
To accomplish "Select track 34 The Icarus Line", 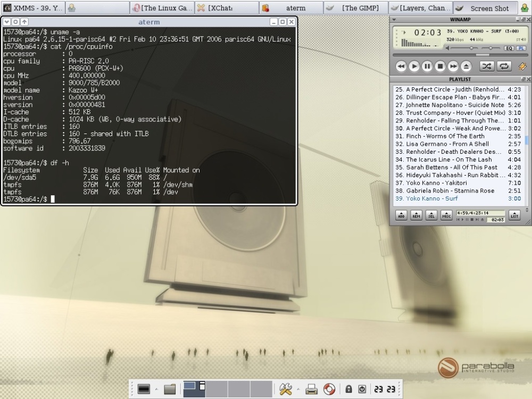I will coord(458,160).
